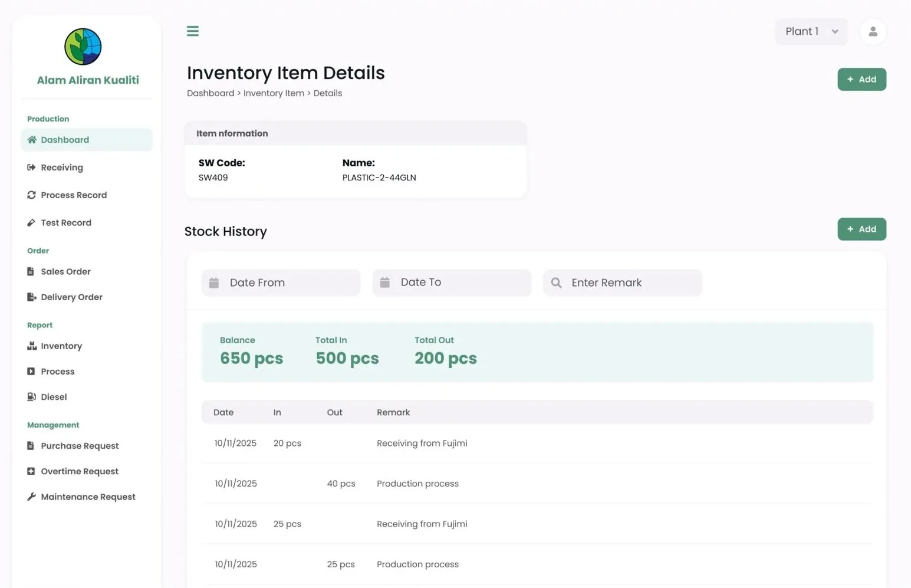Click the plus-square icon beside Overtime Request
Viewport: 911px width, 588px height.
tap(31, 471)
